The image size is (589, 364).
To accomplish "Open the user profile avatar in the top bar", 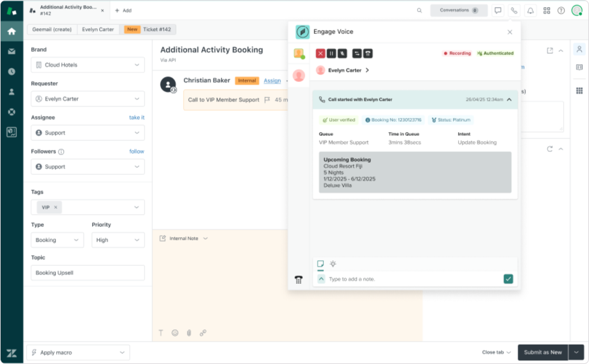I will (577, 10).
